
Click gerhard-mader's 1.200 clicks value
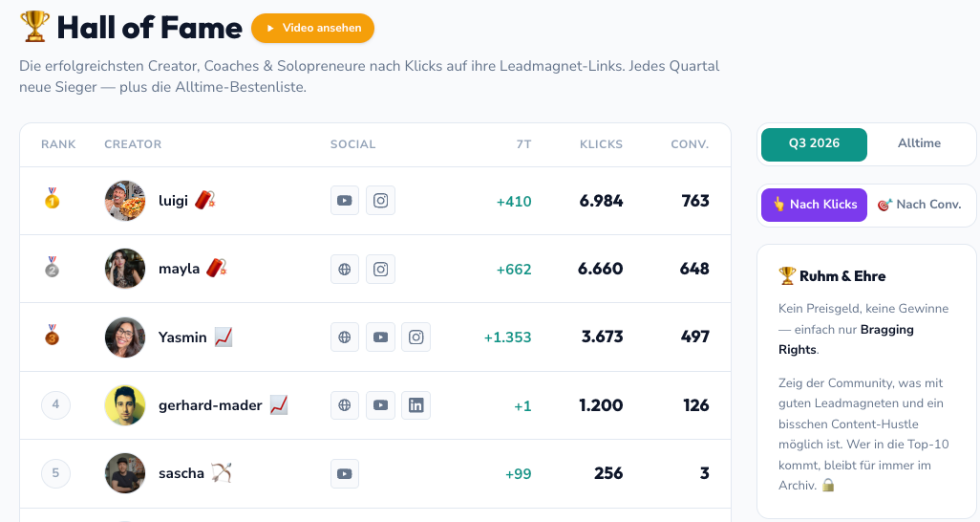(x=601, y=405)
